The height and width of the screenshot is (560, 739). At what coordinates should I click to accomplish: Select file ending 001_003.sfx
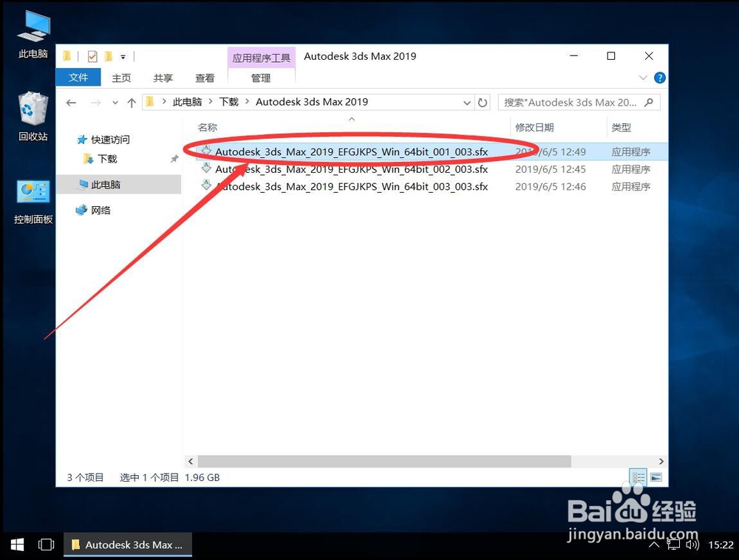coord(351,151)
